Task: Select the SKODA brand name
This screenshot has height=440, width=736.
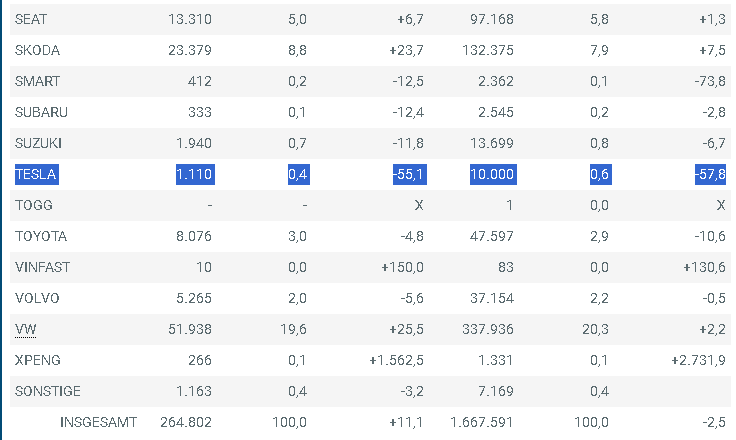Action: (x=38, y=50)
